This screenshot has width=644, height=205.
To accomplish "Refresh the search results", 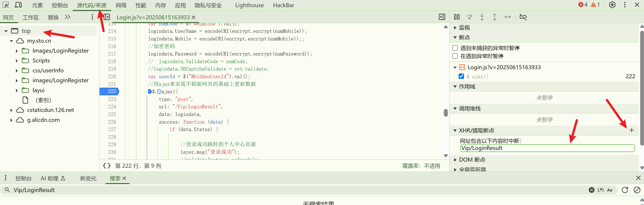I will (625, 190).
